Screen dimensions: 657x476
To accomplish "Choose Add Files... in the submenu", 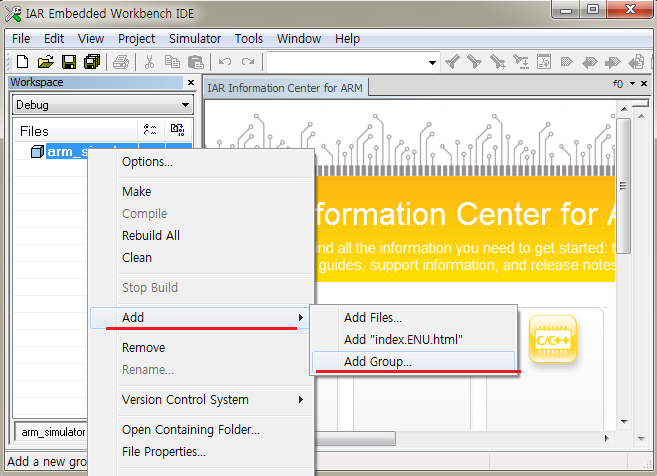I will click(414, 318).
